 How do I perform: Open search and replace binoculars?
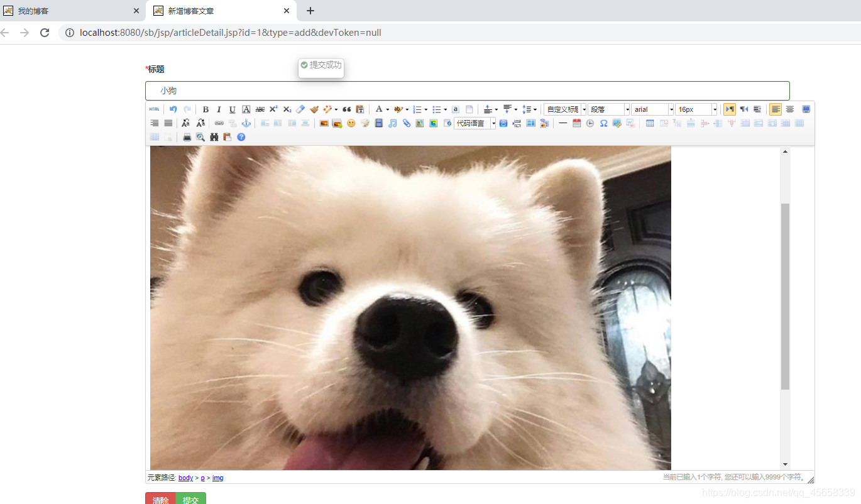tap(214, 137)
